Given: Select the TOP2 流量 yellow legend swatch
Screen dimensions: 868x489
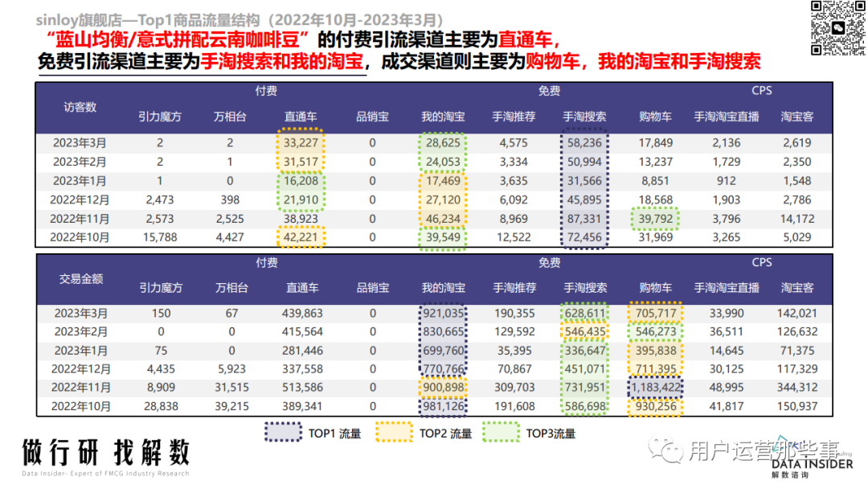Looking at the screenshot, I should click(x=394, y=433).
